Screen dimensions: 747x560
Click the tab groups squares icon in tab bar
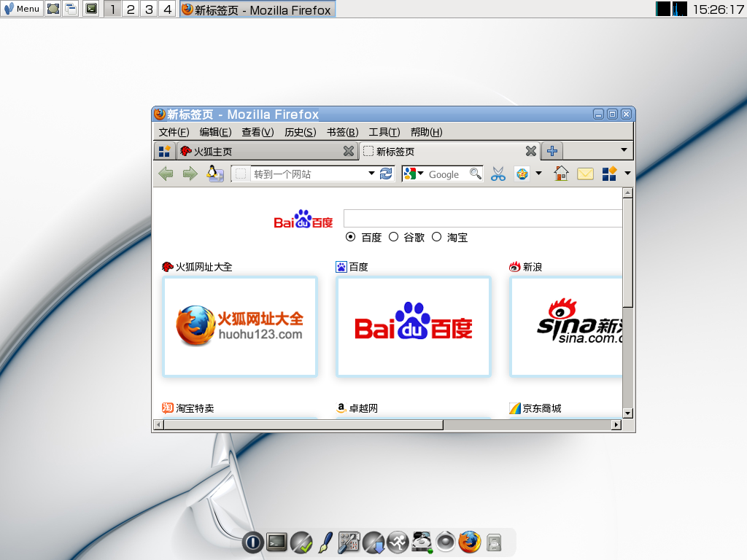(164, 152)
